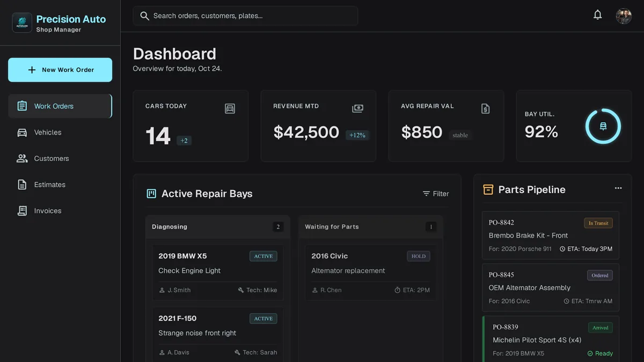Click the Check Engine Light description
The height and width of the screenshot is (362, 644).
click(x=189, y=271)
